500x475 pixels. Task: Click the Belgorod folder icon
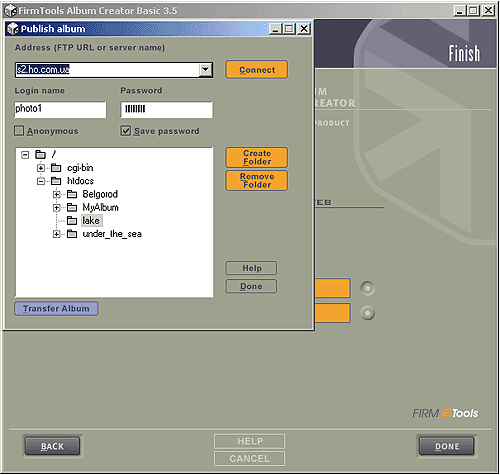pos(72,194)
